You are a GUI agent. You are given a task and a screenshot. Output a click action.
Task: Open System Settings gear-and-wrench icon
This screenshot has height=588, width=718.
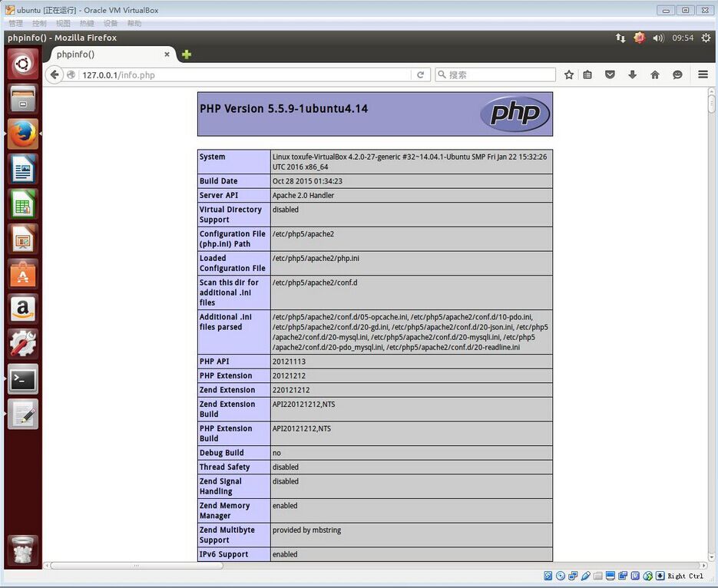(x=22, y=344)
